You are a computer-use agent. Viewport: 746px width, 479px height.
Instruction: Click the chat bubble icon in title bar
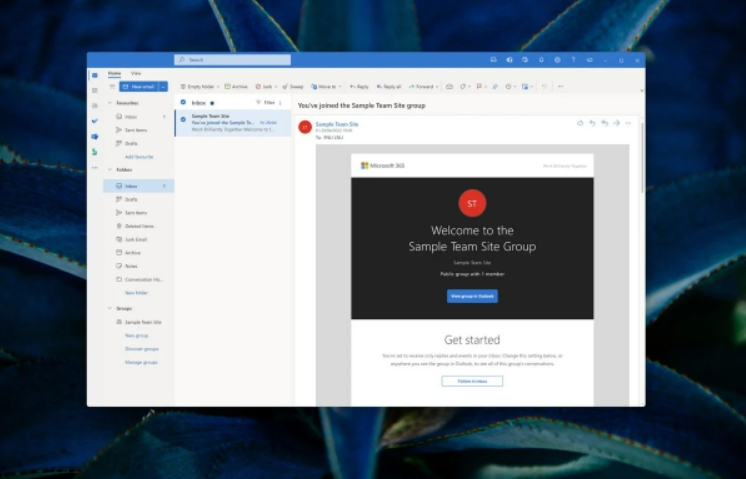[493, 60]
